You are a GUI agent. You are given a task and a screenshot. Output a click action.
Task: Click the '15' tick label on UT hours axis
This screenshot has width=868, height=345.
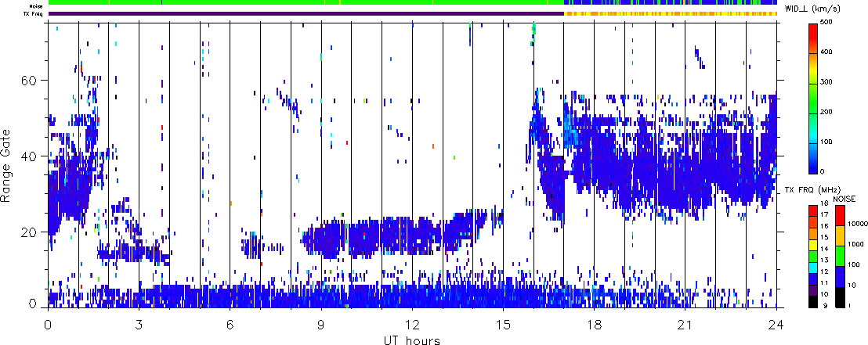pyautogui.click(x=503, y=325)
